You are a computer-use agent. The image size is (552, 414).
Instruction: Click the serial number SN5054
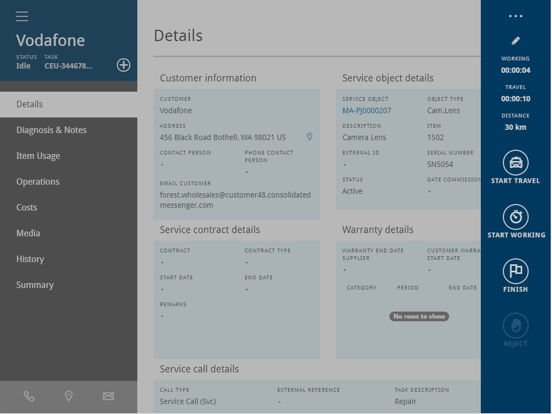440,164
